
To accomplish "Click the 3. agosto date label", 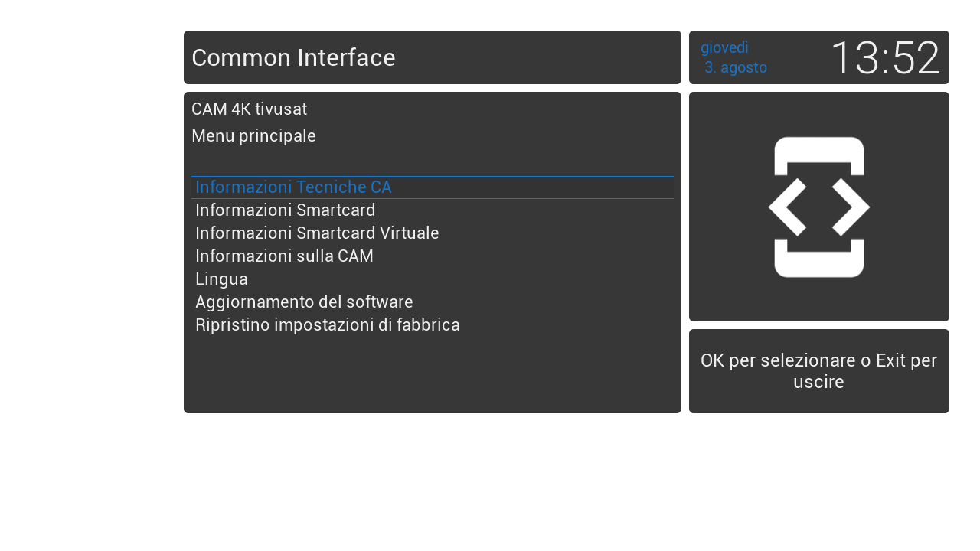I will (x=735, y=67).
